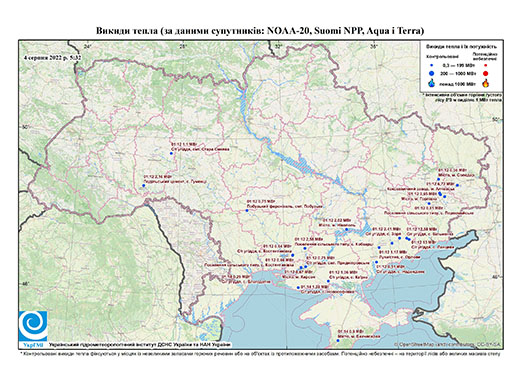
Task: Select the large blue circle in the legend
Action: tap(432, 73)
